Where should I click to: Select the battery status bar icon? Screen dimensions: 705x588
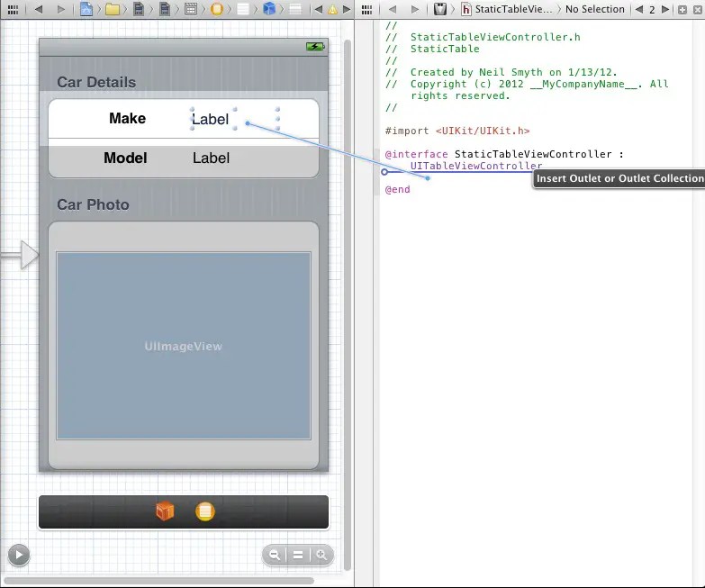click(315, 46)
